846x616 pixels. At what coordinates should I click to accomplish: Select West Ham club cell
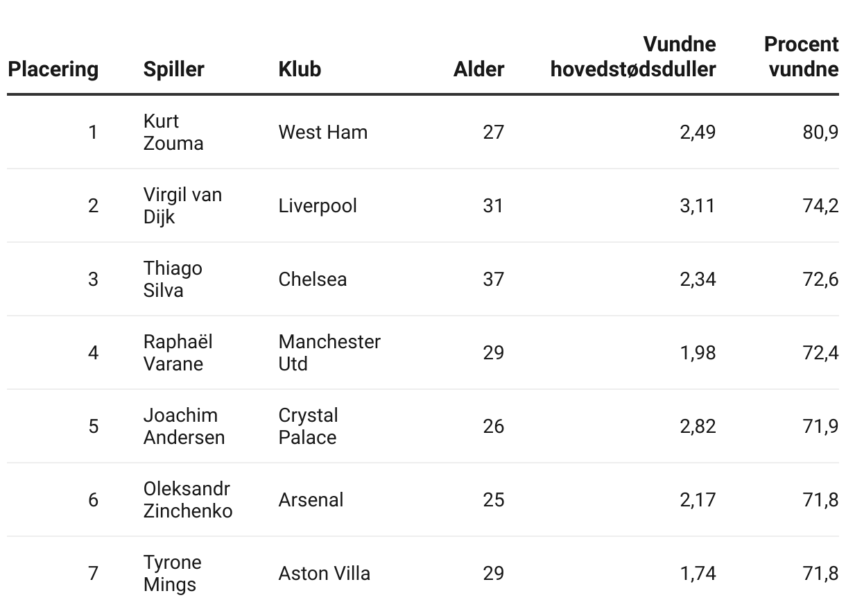tap(323, 132)
